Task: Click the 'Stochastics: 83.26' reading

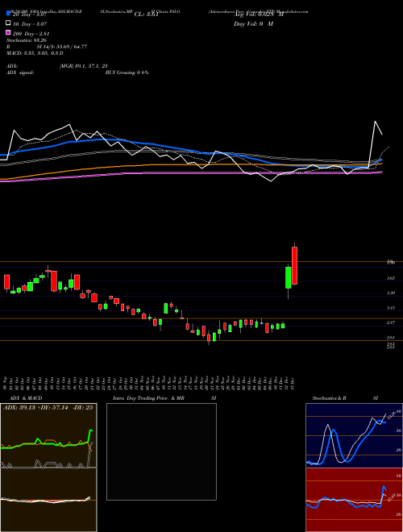Action: pos(26,40)
